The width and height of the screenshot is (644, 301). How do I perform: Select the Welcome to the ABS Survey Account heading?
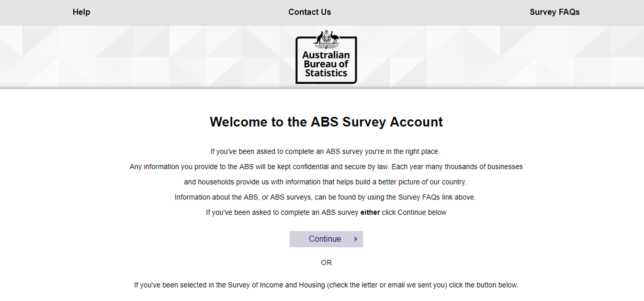[326, 122]
